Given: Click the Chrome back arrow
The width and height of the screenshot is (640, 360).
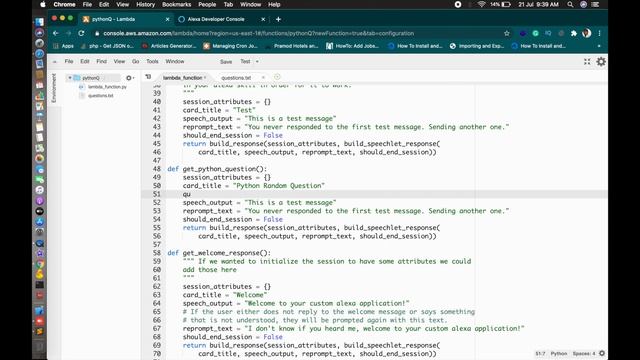Looking at the screenshot, I should click(x=56, y=33).
